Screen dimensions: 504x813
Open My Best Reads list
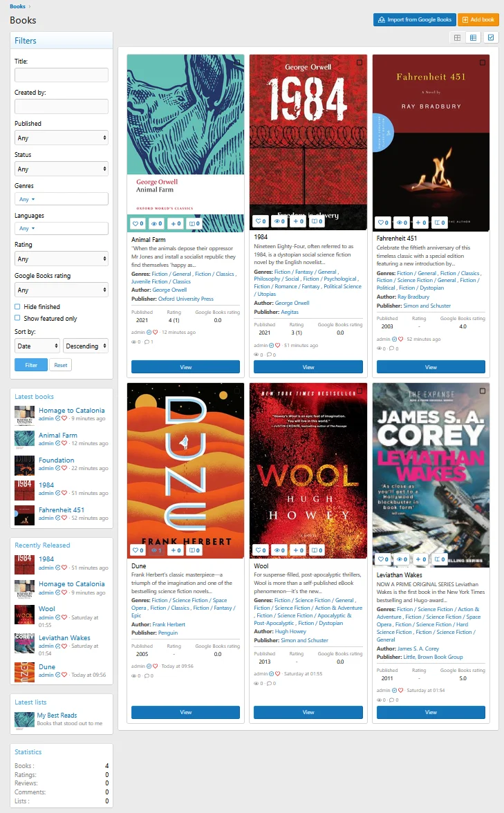coord(57,715)
